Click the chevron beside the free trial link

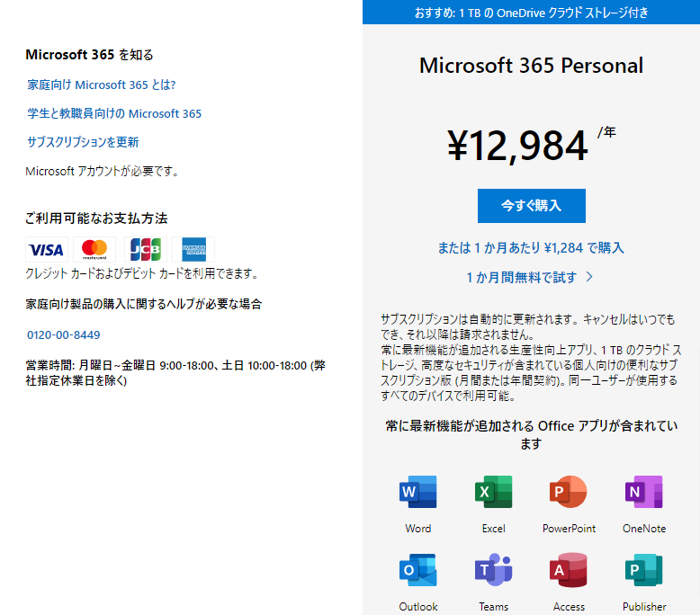pyautogui.click(x=589, y=277)
